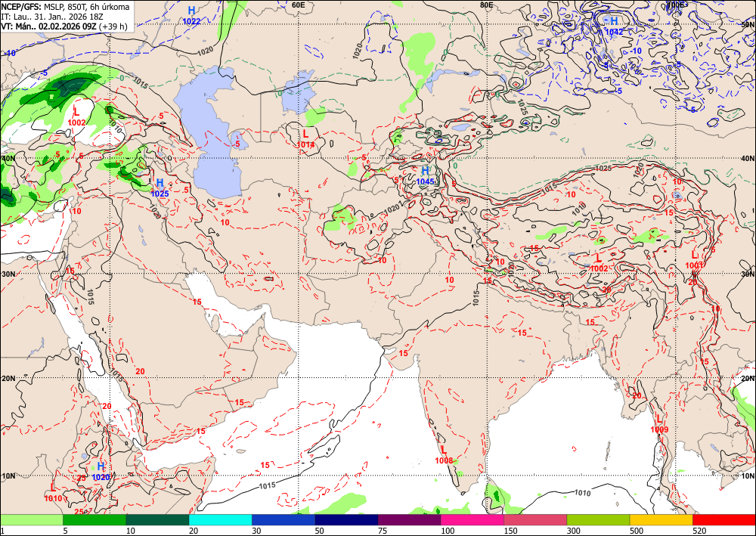Select the blue 30–50 legend swatch
Screen dimensions: 756x536
pyautogui.click(x=283, y=520)
